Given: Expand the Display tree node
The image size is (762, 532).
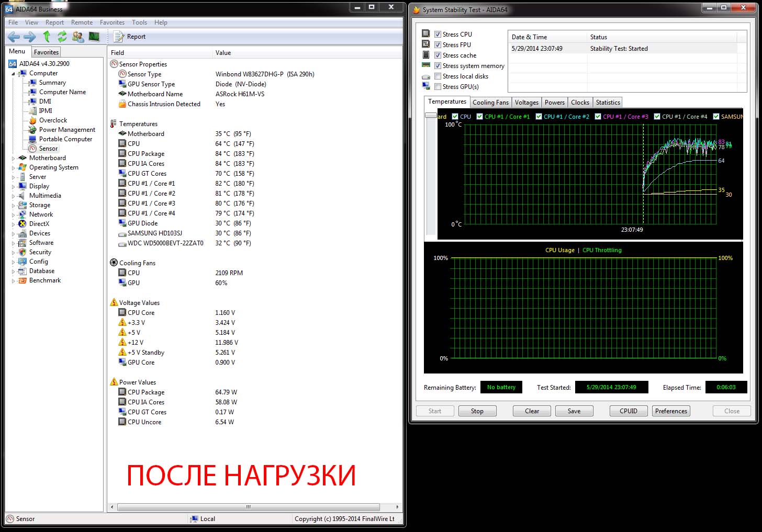Looking at the screenshot, I should (13, 186).
